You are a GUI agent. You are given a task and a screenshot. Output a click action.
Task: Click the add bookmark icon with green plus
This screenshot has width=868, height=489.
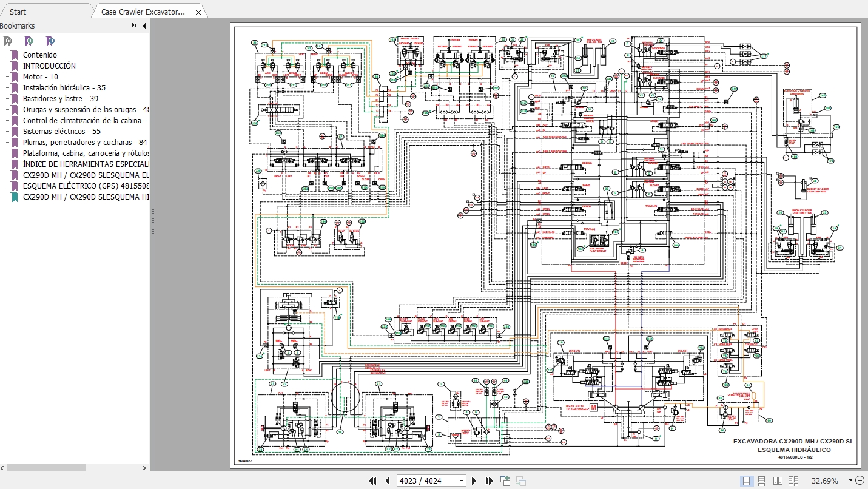pyautogui.click(x=29, y=41)
